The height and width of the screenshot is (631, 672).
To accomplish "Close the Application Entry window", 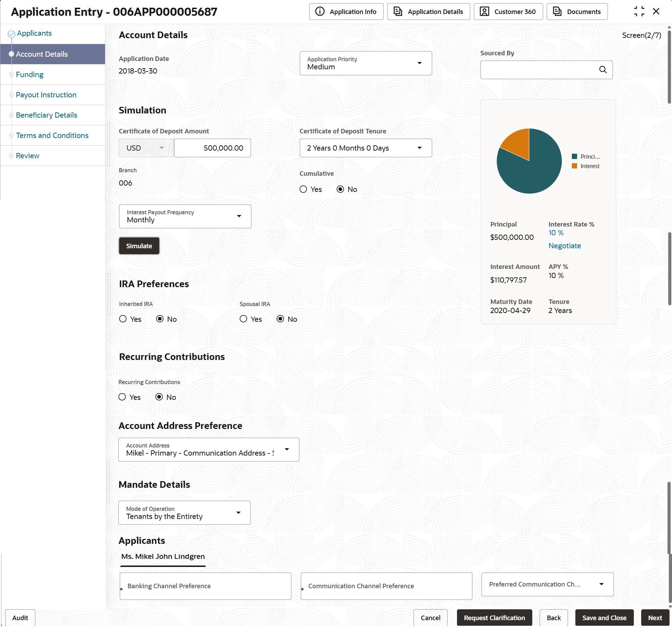I will click(x=656, y=12).
